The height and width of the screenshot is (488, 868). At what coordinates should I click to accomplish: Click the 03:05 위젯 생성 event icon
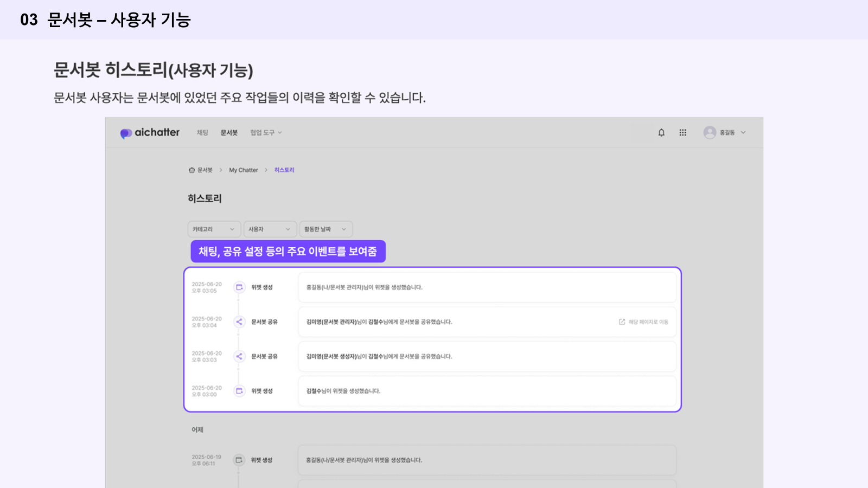click(x=239, y=287)
